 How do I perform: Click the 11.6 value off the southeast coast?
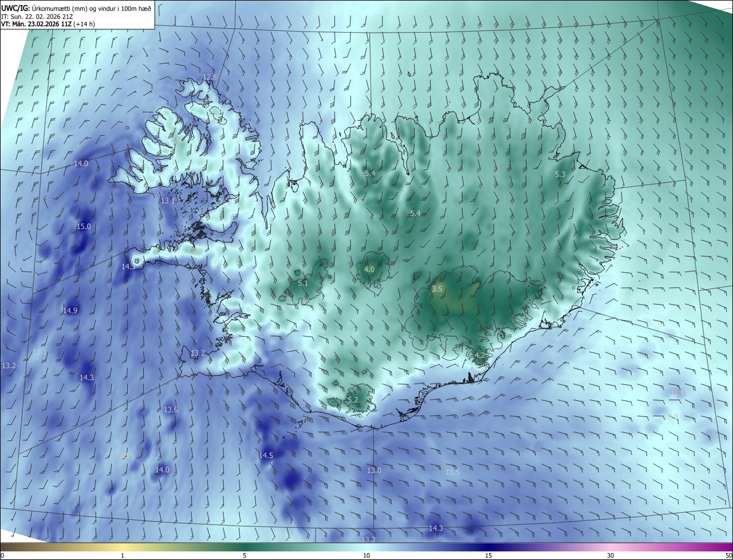pyautogui.click(x=678, y=392)
